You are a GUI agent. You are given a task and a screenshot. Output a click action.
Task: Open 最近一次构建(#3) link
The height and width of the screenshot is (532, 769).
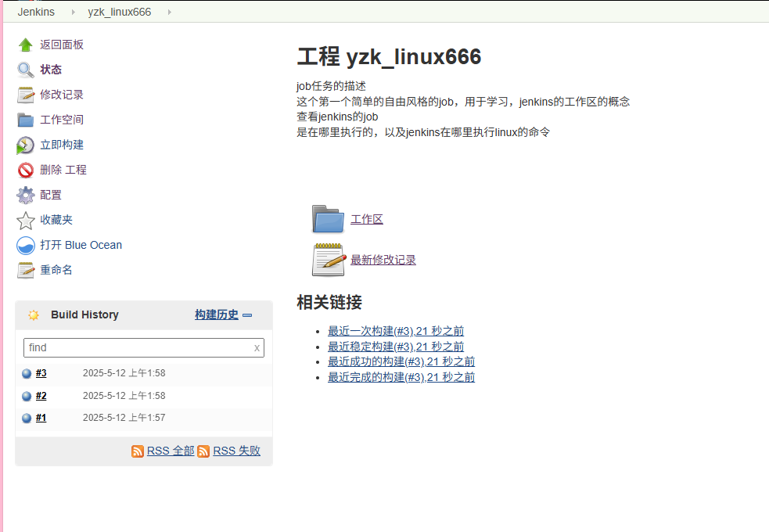396,332
